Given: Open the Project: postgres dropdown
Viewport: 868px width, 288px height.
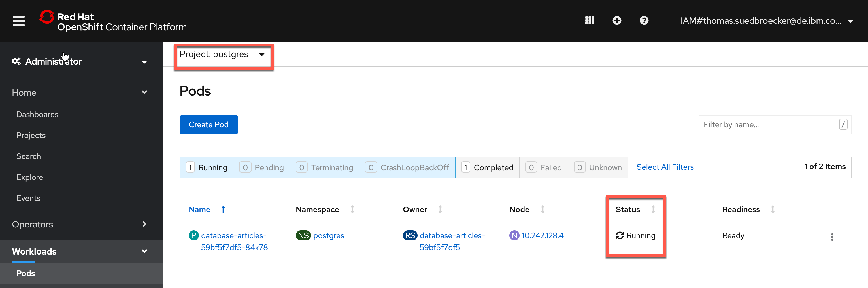Looking at the screenshot, I should tap(223, 54).
